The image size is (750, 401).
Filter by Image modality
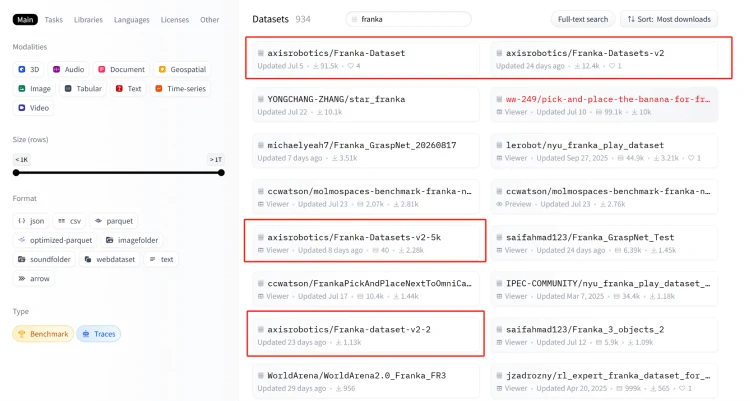point(34,89)
